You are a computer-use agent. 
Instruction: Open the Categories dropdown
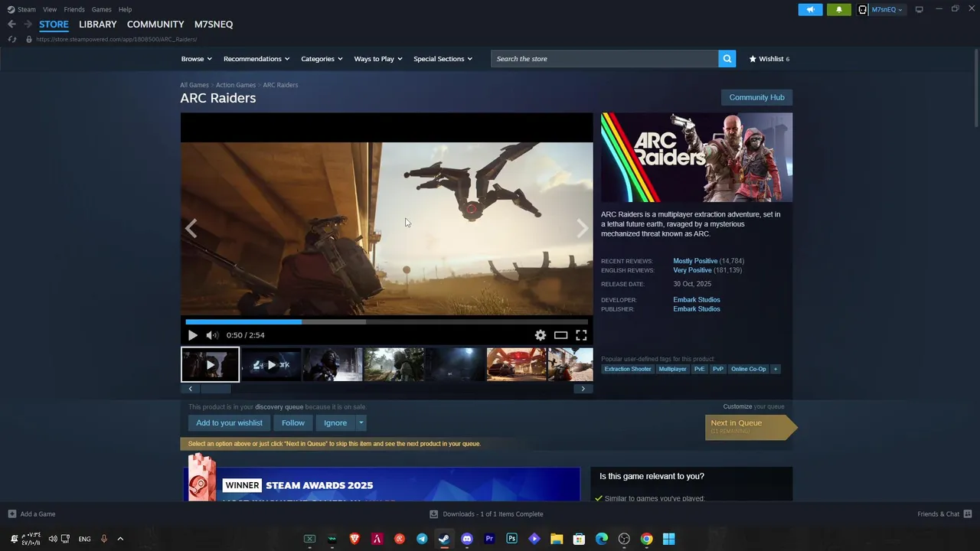click(x=322, y=59)
